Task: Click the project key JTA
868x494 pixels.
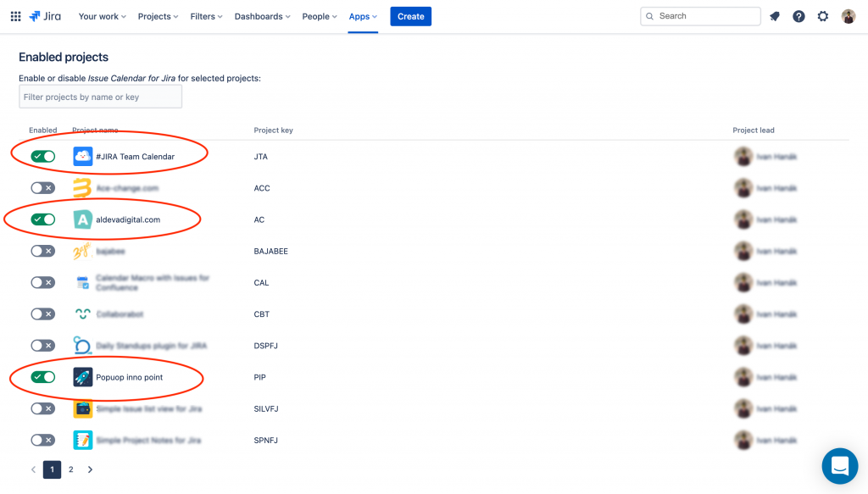Action: [261, 157]
